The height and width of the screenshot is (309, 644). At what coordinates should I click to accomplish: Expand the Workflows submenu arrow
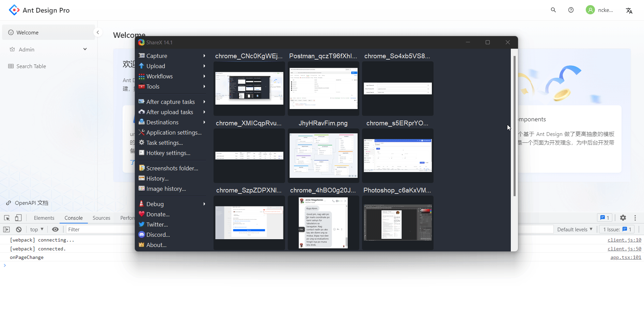(x=204, y=76)
